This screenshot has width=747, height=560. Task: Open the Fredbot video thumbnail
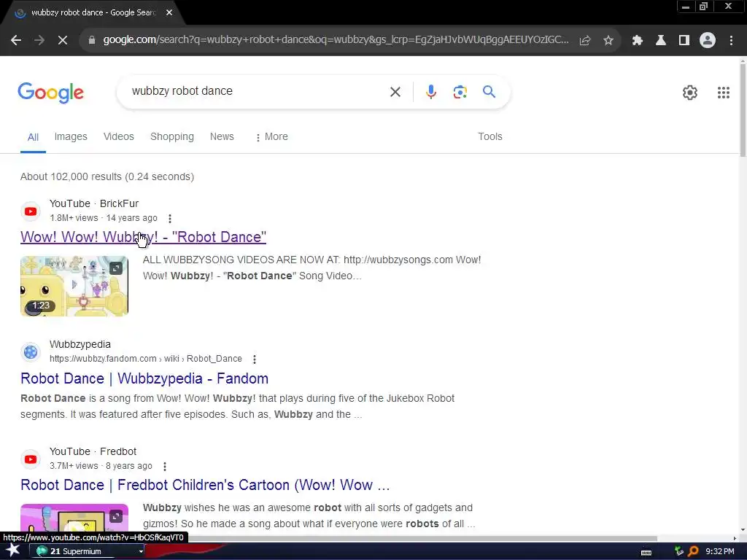click(74, 518)
